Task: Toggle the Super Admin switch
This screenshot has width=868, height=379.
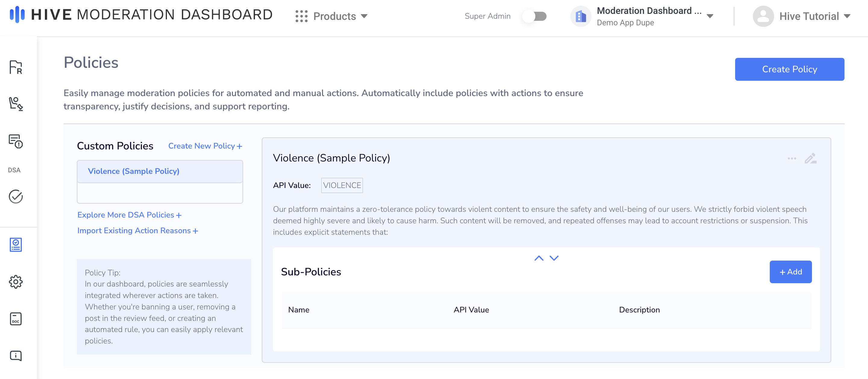Action: tap(534, 16)
